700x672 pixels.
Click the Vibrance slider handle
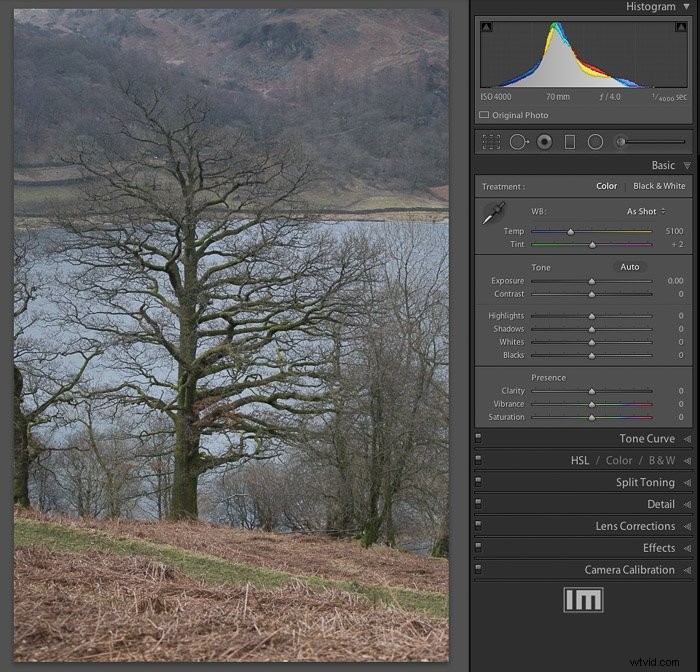point(592,405)
